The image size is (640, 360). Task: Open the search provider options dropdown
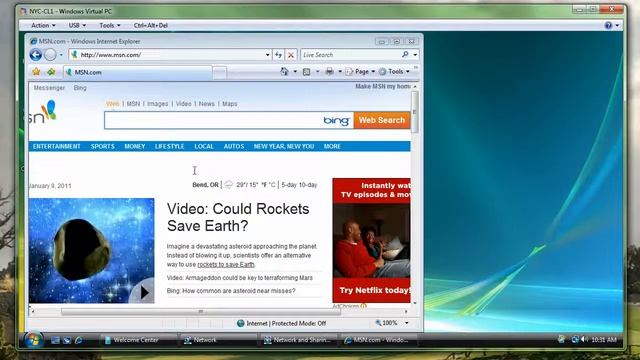click(x=415, y=55)
